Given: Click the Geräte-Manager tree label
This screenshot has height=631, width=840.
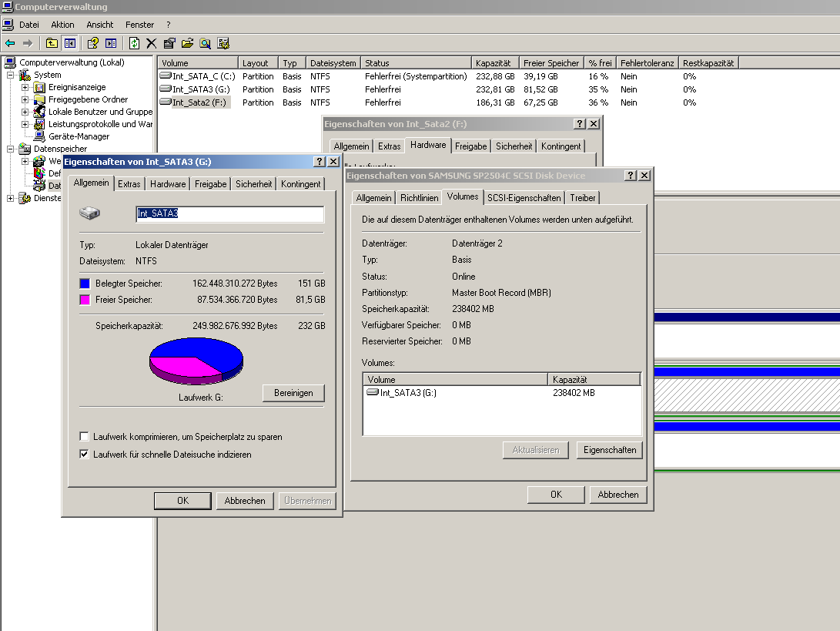Looking at the screenshot, I should tap(79, 136).
